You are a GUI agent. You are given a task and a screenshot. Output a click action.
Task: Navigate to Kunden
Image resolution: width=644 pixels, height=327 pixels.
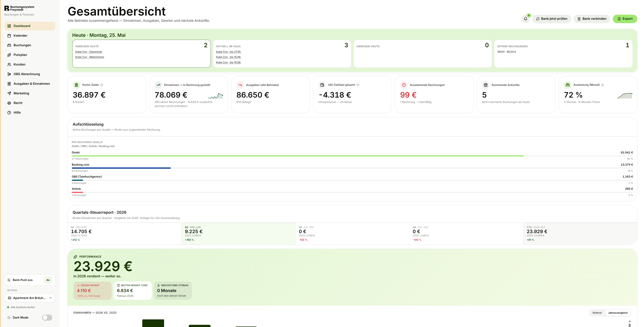(x=30, y=64)
